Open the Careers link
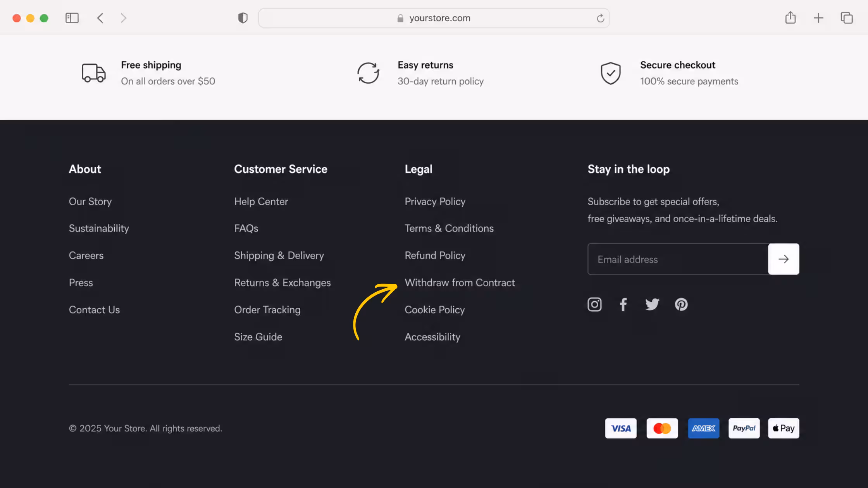Image resolution: width=868 pixels, height=488 pixels. [x=86, y=256]
